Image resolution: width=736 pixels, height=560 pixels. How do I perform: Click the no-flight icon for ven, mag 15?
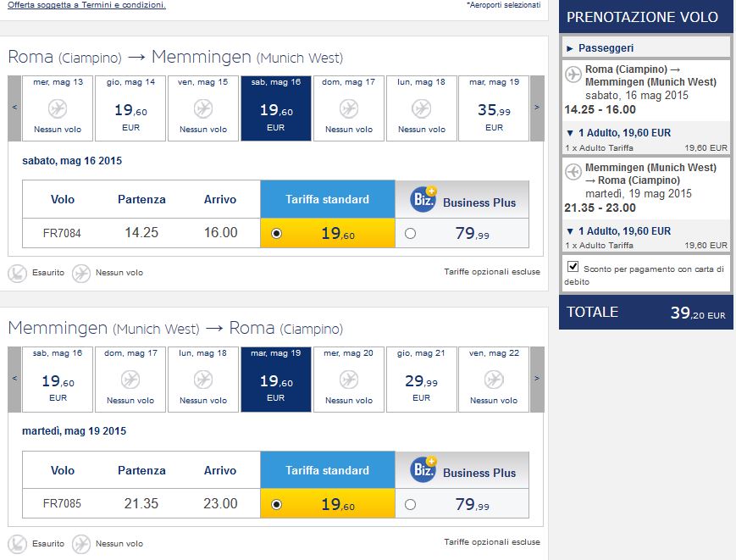coord(203,109)
